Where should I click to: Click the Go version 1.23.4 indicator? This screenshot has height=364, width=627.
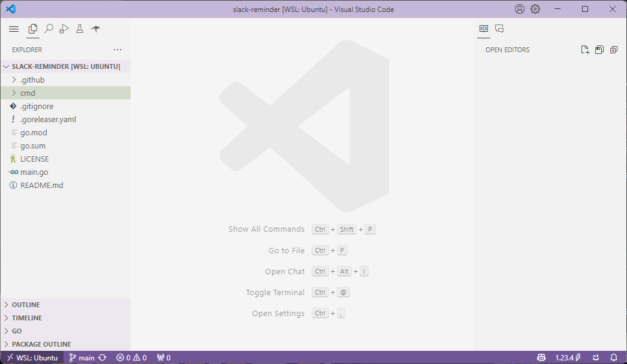(x=568, y=357)
